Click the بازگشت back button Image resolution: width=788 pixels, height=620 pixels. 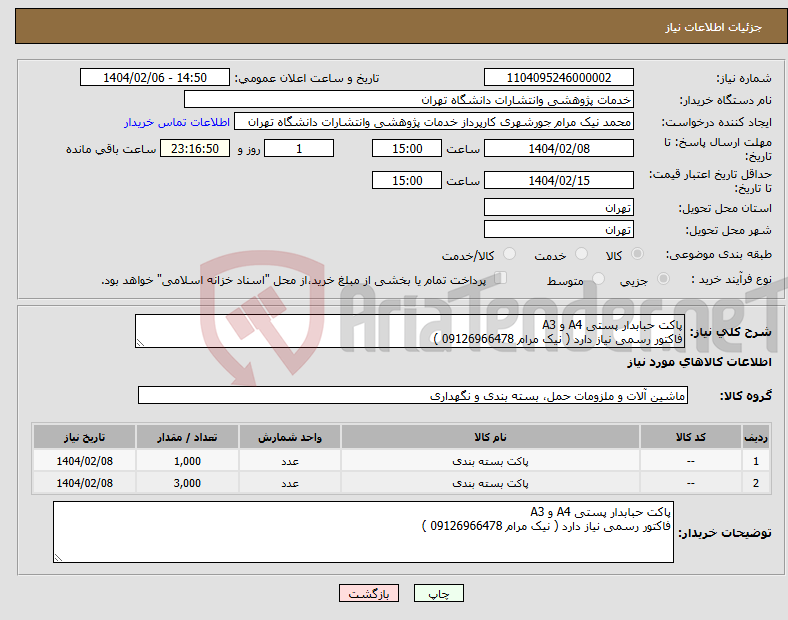point(369,593)
